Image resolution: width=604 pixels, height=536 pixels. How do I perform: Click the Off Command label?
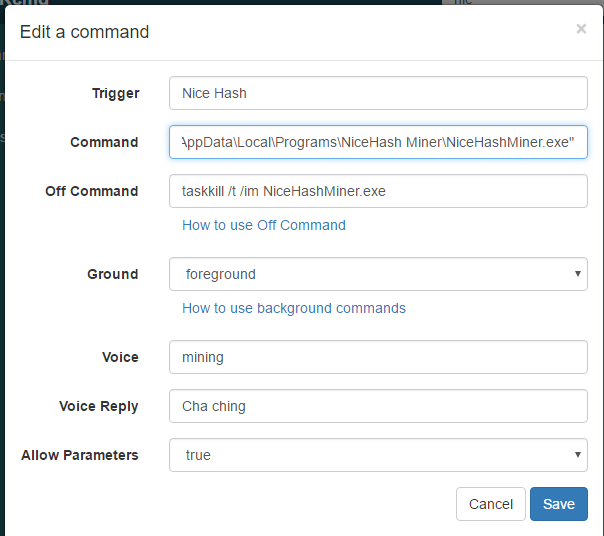(x=92, y=191)
